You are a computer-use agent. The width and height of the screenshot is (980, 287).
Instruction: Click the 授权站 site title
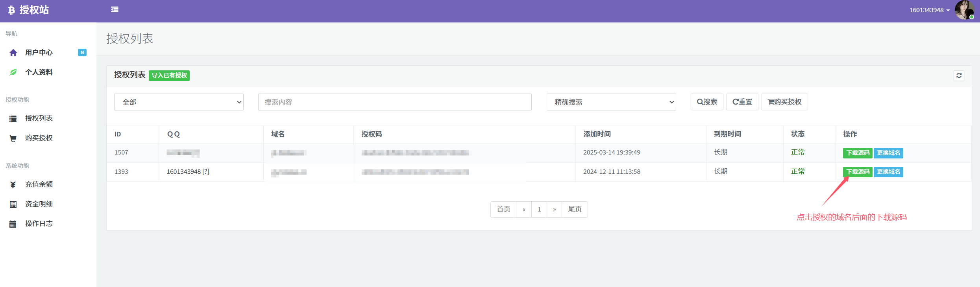[34, 10]
